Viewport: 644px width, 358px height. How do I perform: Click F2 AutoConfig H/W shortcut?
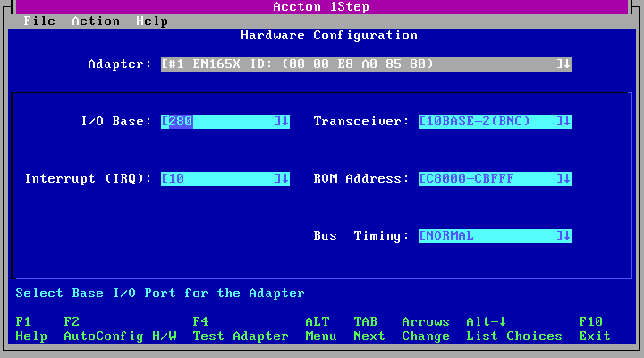(x=121, y=328)
